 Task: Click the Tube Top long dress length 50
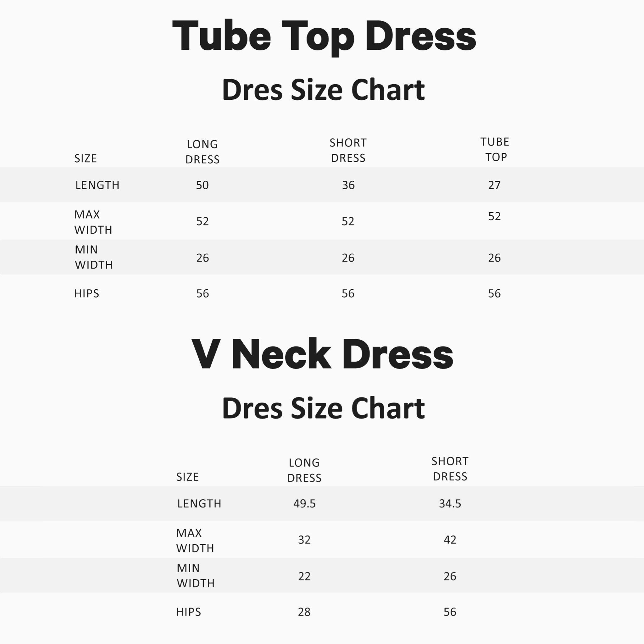tap(202, 185)
